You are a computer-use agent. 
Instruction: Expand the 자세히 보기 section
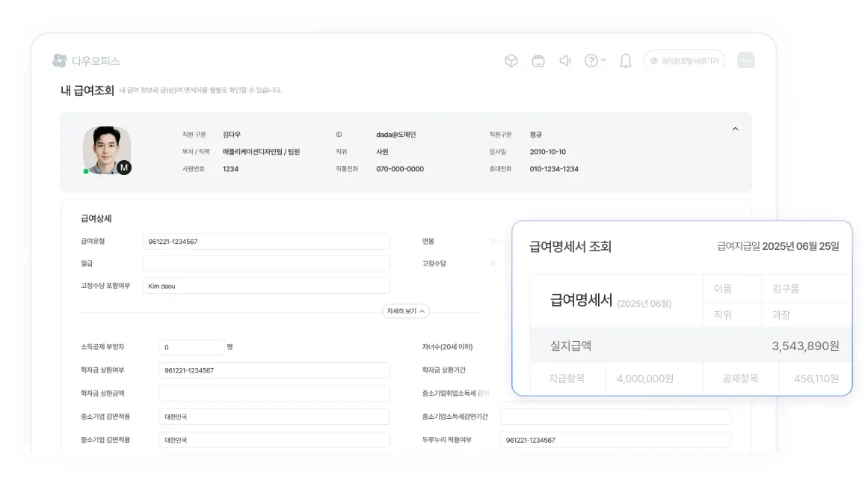point(404,310)
